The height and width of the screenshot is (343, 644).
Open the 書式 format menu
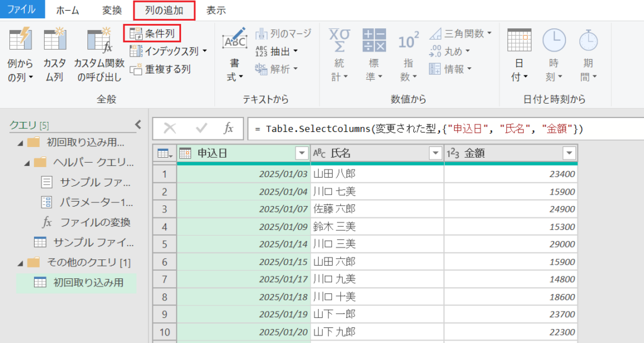click(235, 55)
